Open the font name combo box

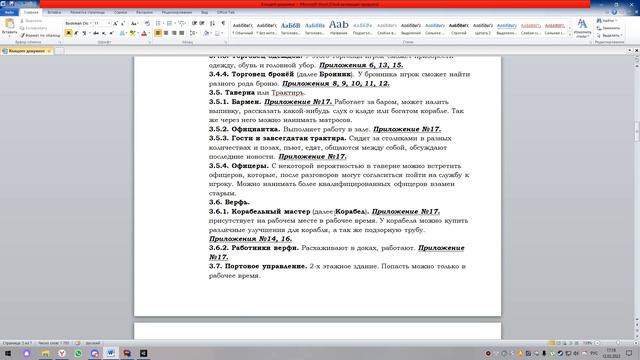tap(78, 24)
